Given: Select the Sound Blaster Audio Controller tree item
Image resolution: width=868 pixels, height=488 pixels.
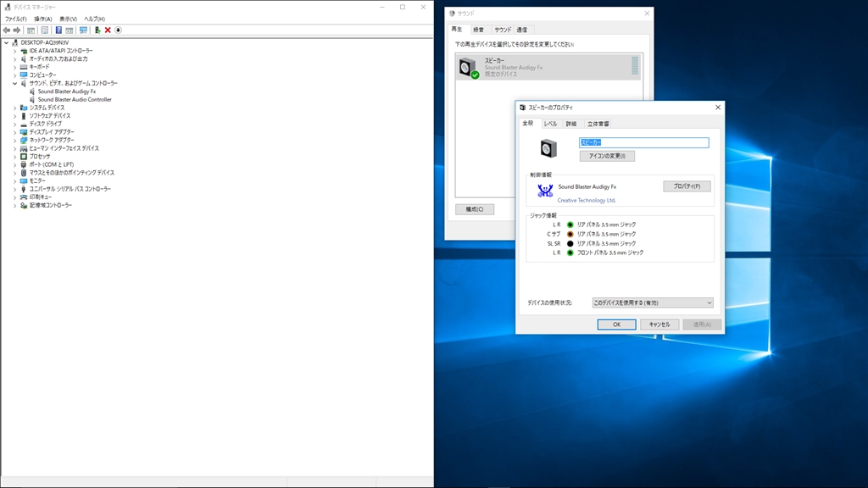Looking at the screenshot, I should 75,100.
